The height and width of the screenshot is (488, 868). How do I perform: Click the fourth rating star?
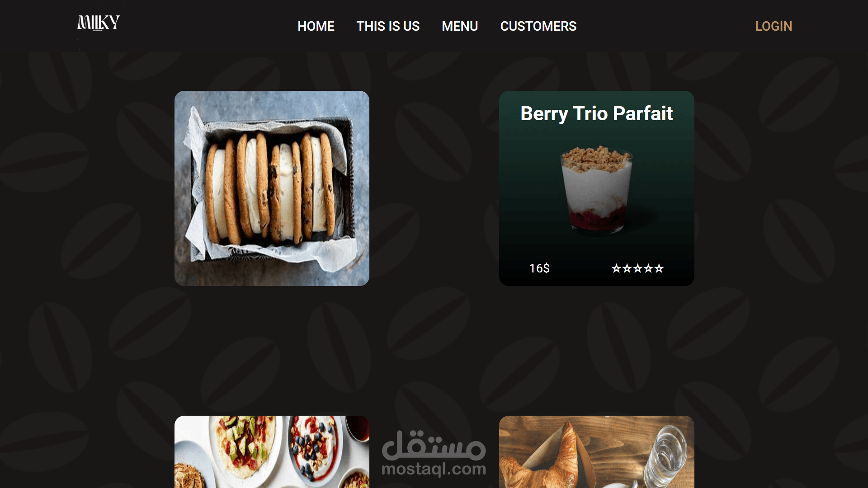[x=648, y=268]
